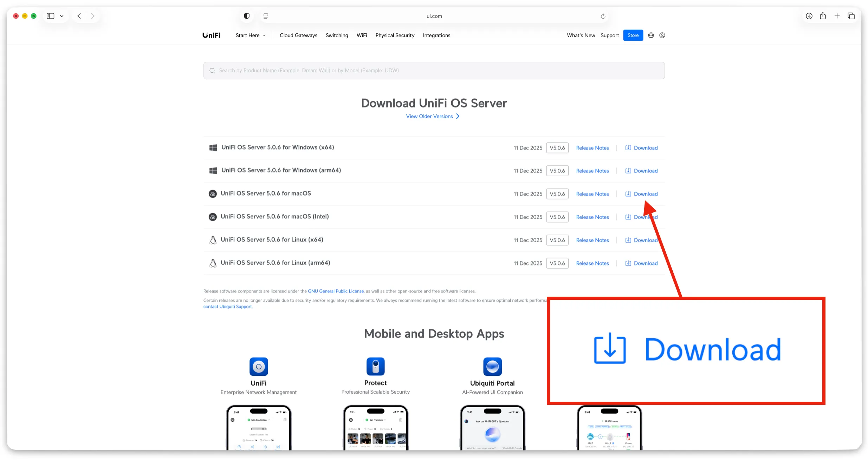Click the Windows icon beside UniFi OS Server (x64)
This screenshot has width=868, height=460.
click(x=213, y=147)
